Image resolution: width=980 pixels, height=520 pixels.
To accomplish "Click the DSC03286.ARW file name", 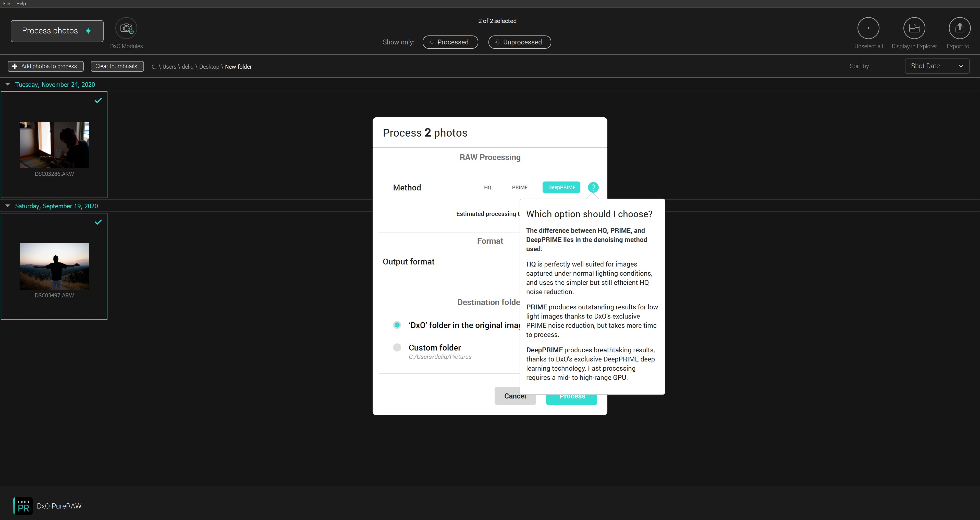I will coord(54,174).
